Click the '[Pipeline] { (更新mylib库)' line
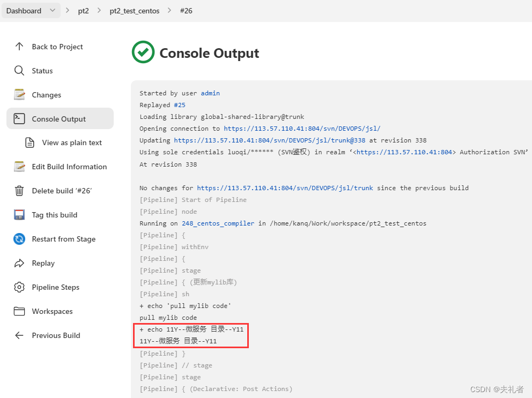The image size is (532, 398). pyautogui.click(x=188, y=282)
